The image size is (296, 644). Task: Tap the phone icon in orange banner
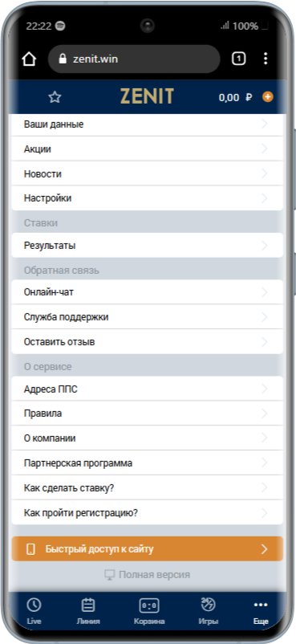(x=30, y=549)
